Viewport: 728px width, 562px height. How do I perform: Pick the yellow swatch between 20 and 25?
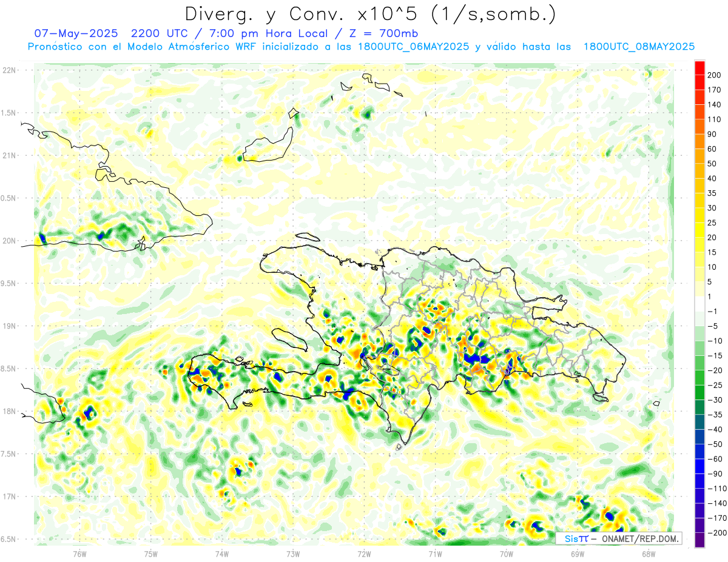(699, 230)
